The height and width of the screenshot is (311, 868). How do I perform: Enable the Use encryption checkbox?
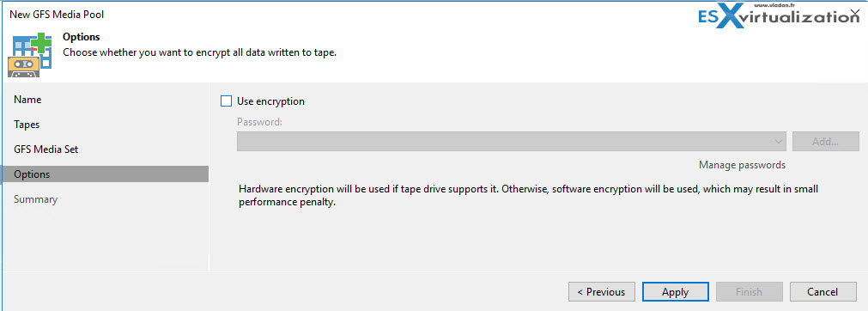pos(226,101)
